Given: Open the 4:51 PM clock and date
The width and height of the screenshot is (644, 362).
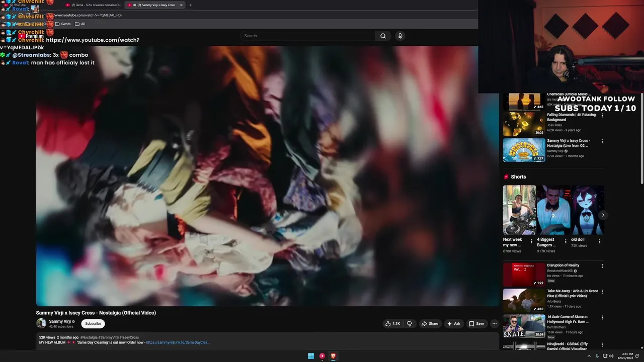Looking at the screenshot, I should (x=626, y=356).
